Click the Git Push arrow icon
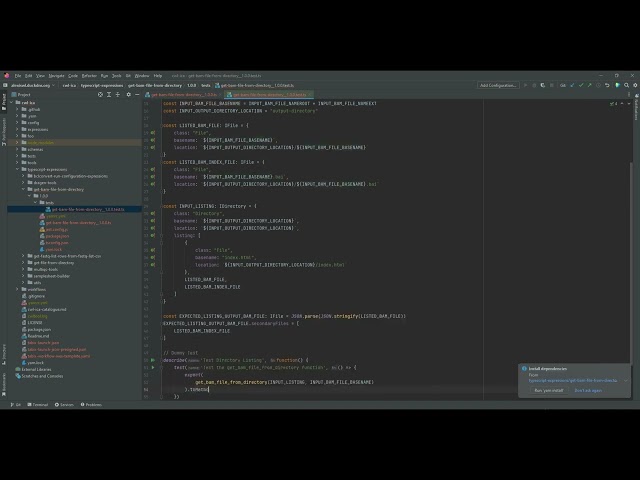Image resolution: width=640 pixels, height=480 pixels. point(590,85)
